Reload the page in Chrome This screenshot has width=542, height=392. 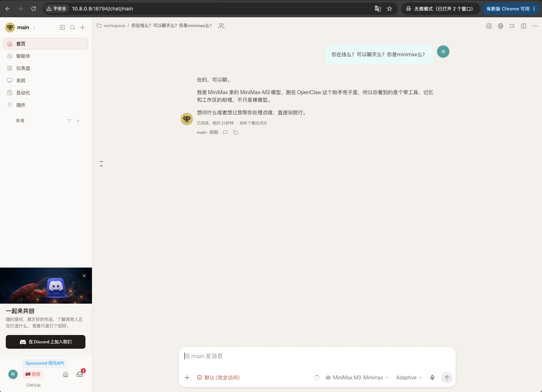click(x=34, y=9)
